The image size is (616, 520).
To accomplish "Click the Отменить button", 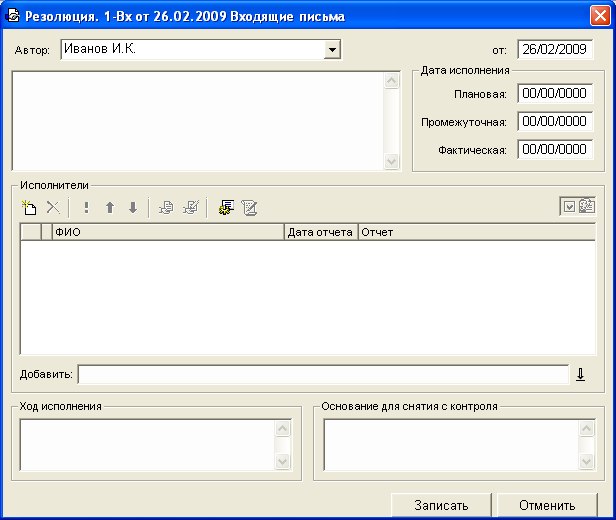I will tap(547, 505).
